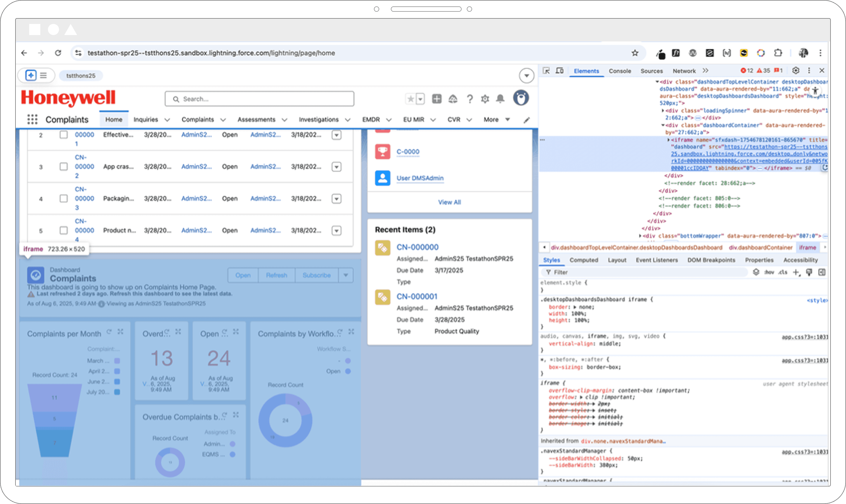Expand the Inquiries navigation dropdown
The width and height of the screenshot is (846, 504).
[167, 120]
